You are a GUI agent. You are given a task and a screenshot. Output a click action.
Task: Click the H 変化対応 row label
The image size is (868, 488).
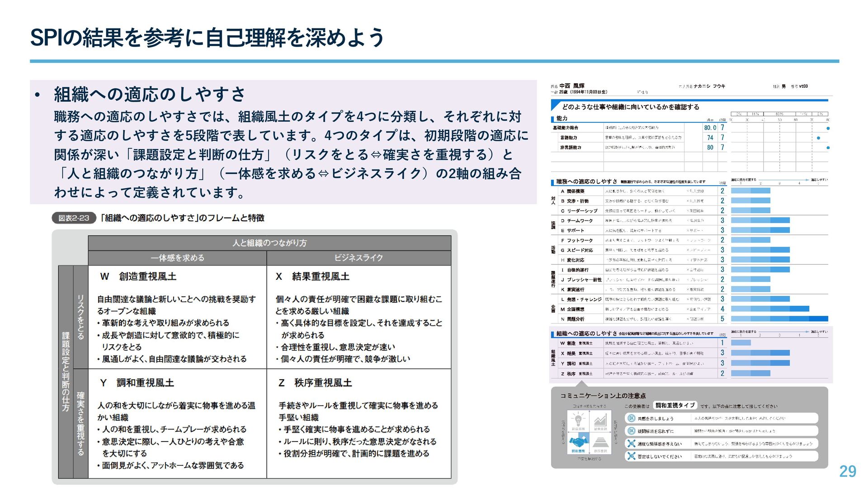tap(573, 260)
